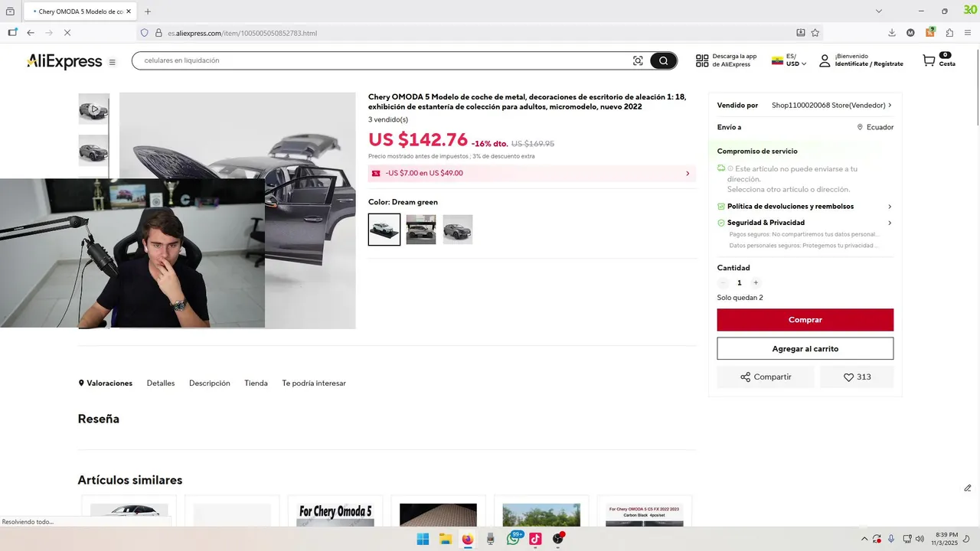Click the QR code app download icon

click(x=702, y=61)
